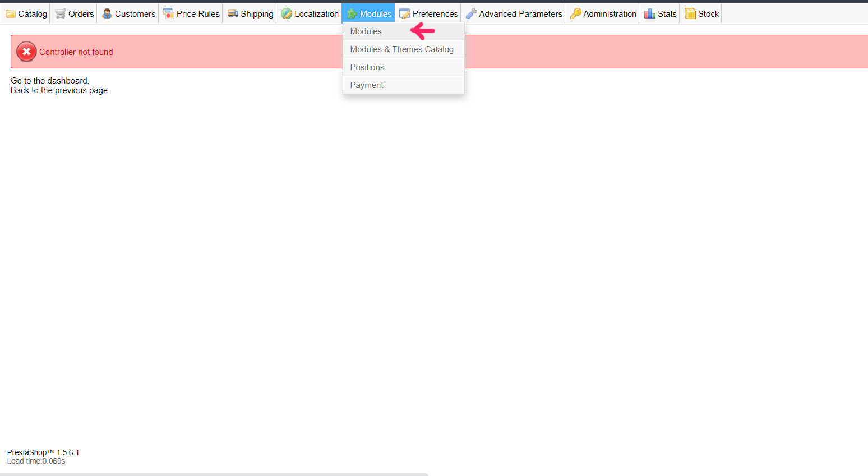Viewport: 868px width, 476px height.
Task: Click the Modules puzzle piece icon
Action: [352, 14]
